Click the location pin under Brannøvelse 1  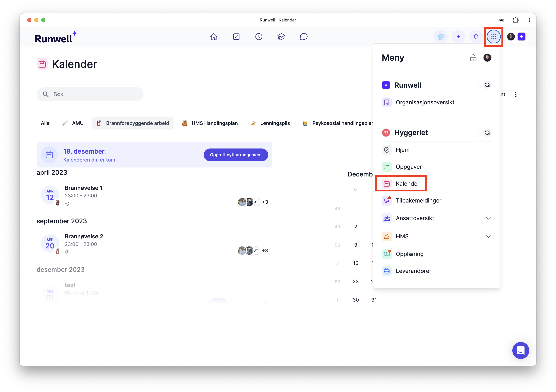point(67,204)
